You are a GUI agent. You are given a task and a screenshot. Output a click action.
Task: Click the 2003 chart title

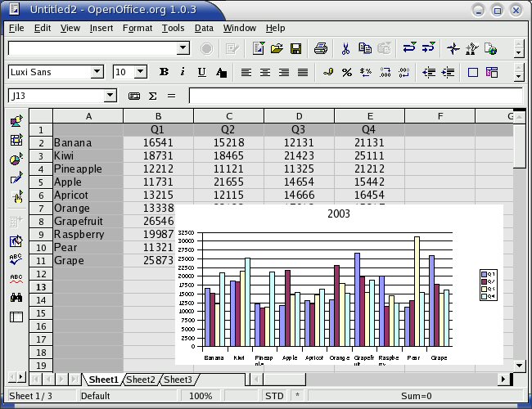tap(339, 213)
